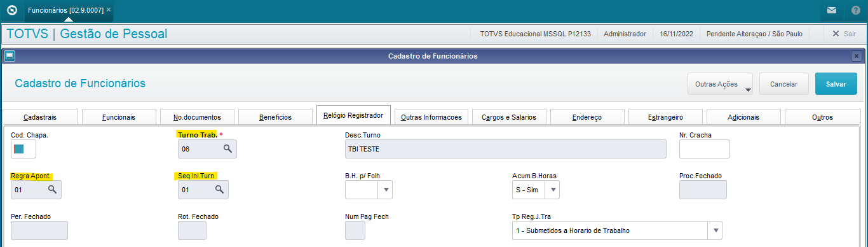Click the Rot. Fechado field
This screenshot has height=247, width=868.
tap(192, 230)
